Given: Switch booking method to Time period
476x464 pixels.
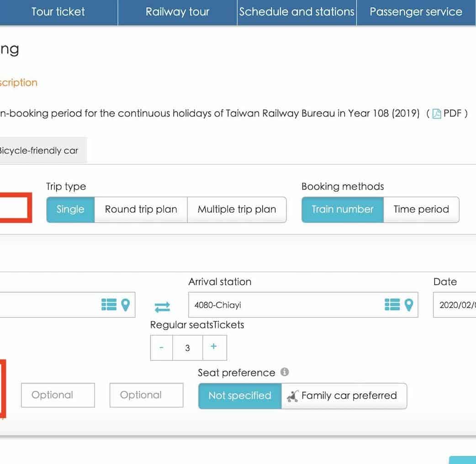Looking at the screenshot, I should click(x=421, y=210).
